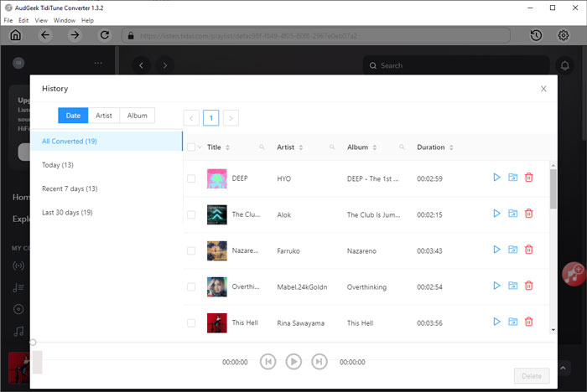Close the History dialog
The width and height of the screenshot is (587, 392).
coord(543,89)
